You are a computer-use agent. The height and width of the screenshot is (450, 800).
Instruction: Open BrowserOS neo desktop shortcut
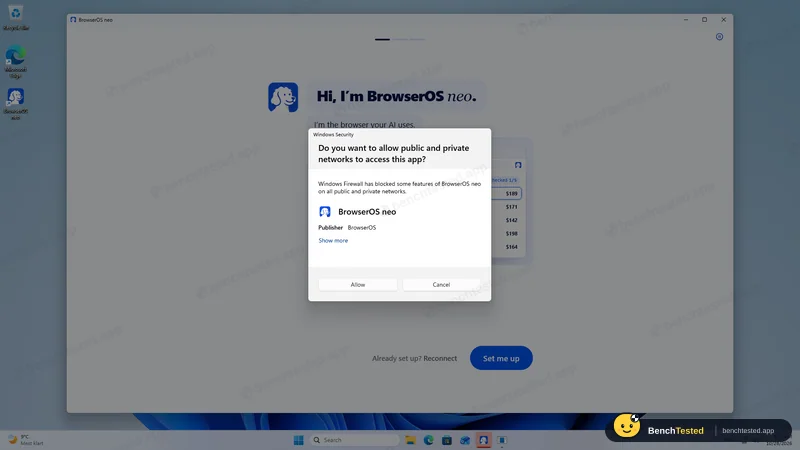pos(15,104)
